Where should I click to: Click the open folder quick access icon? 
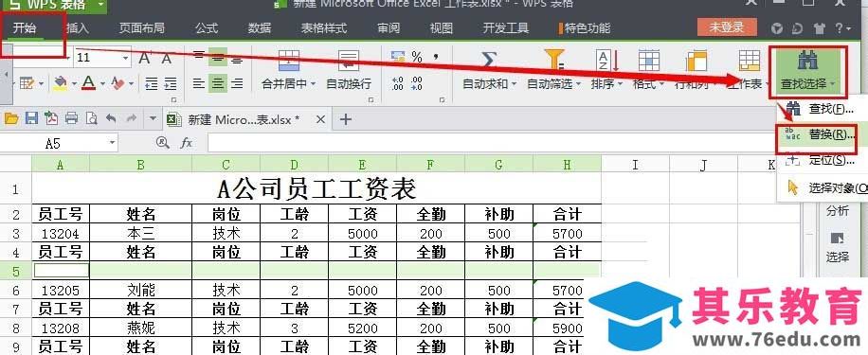[x=11, y=117]
